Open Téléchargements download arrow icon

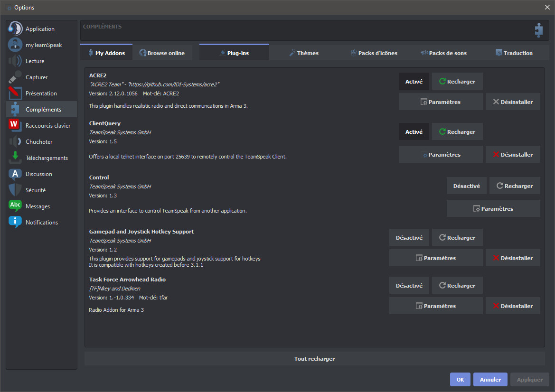(15, 158)
